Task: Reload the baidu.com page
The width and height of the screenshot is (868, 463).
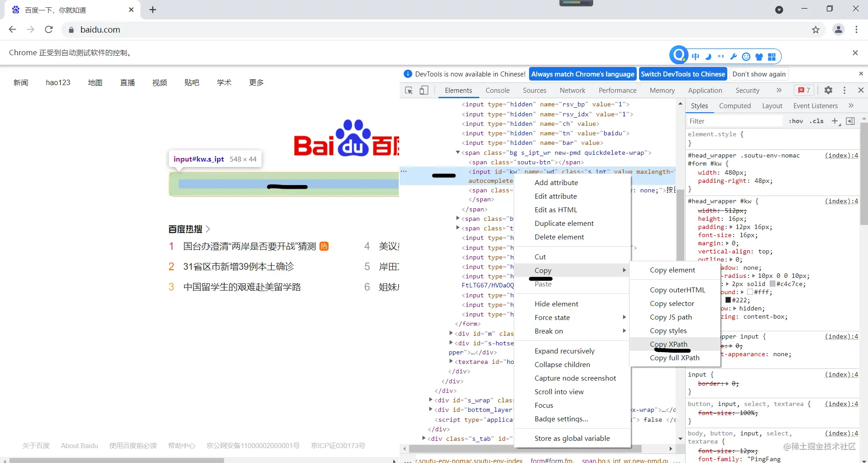Action: pos(49,29)
